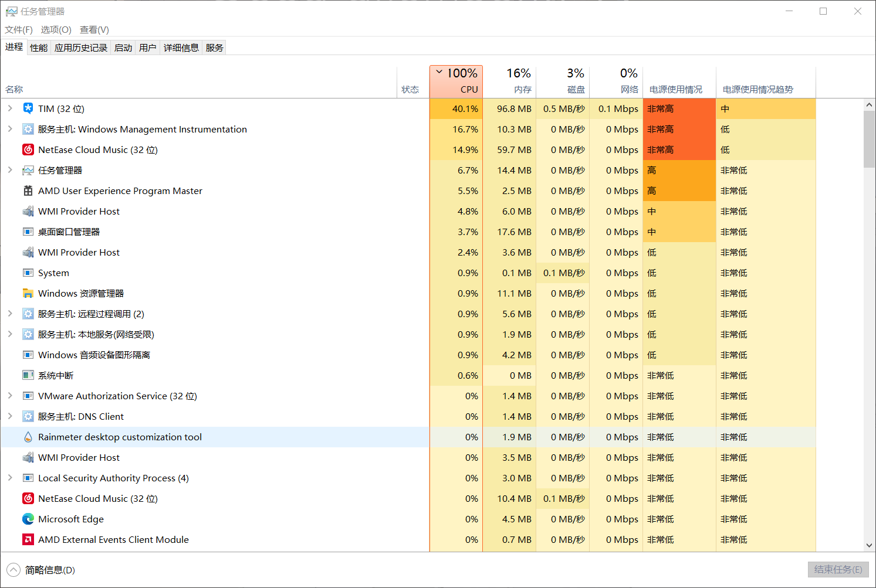
Task: Expand 服务主机: 远程过程调用 (2)
Action: [x=10, y=314]
